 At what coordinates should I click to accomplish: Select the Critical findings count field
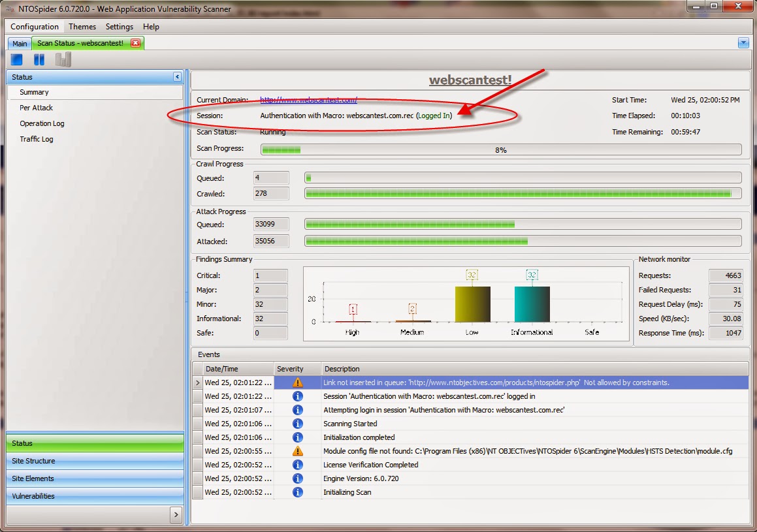270,275
